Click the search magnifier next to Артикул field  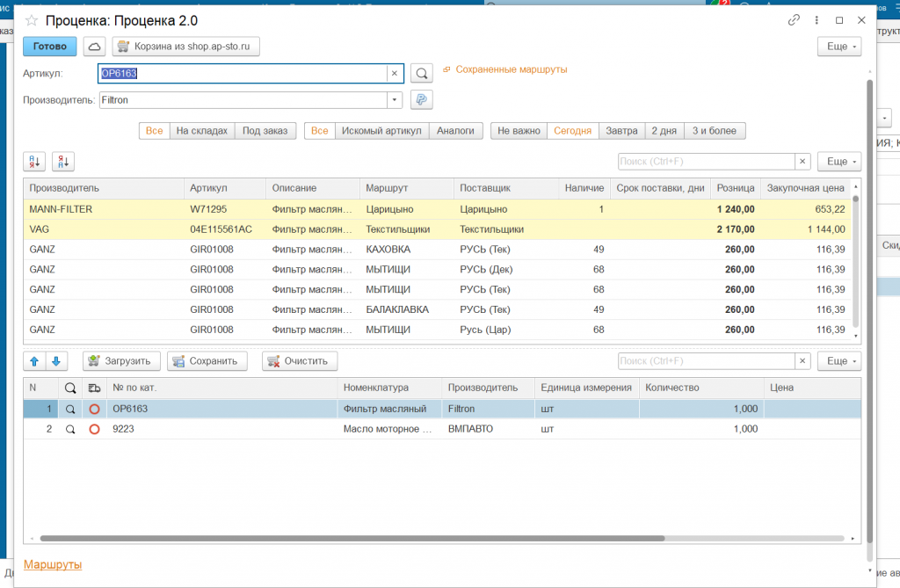click(x=422, y=74)
